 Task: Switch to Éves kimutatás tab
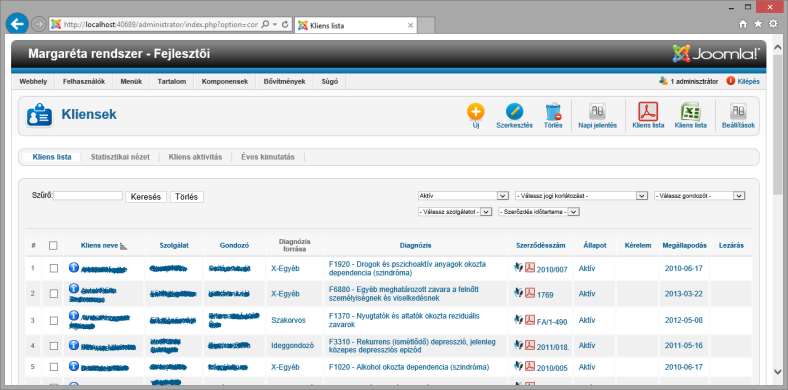point(268,157)
